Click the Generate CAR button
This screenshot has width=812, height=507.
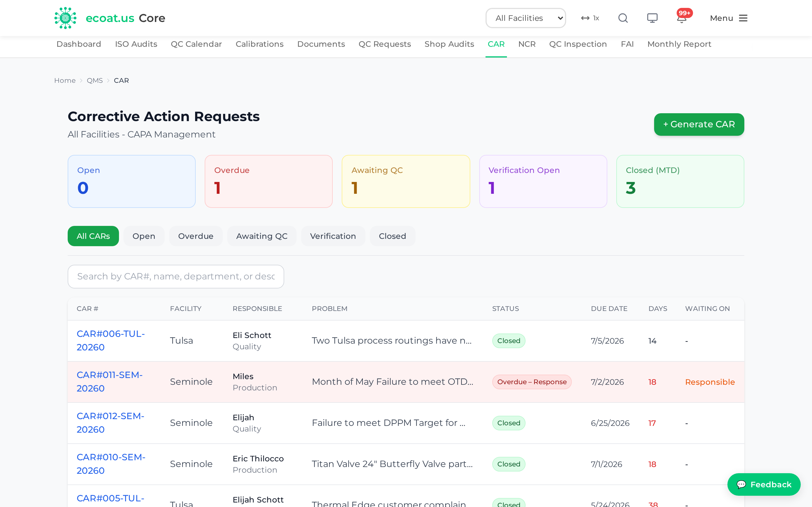[699, 124]
